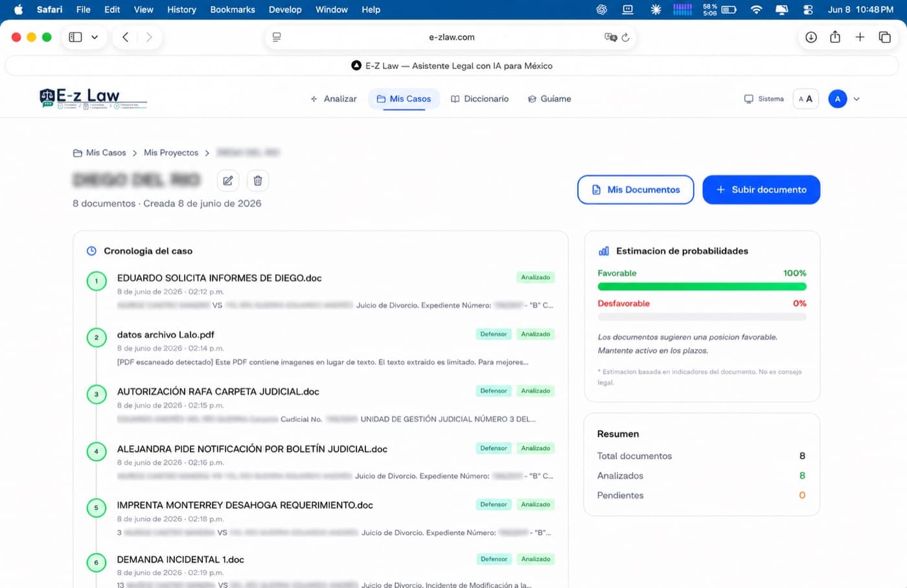907x588 pixels.
Task: Open the Mis Documentos button
Action: [636, 190]
